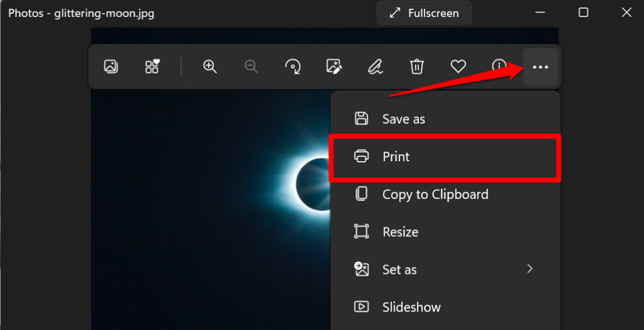Choose Resize from the menu
Viewport: 644px width, 330px height.
coord(400,232)
